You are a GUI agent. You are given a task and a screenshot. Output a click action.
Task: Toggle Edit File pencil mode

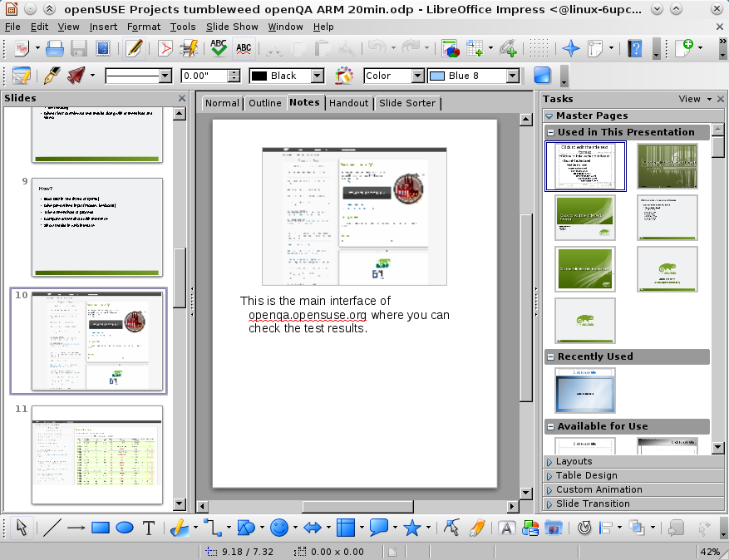134,48
